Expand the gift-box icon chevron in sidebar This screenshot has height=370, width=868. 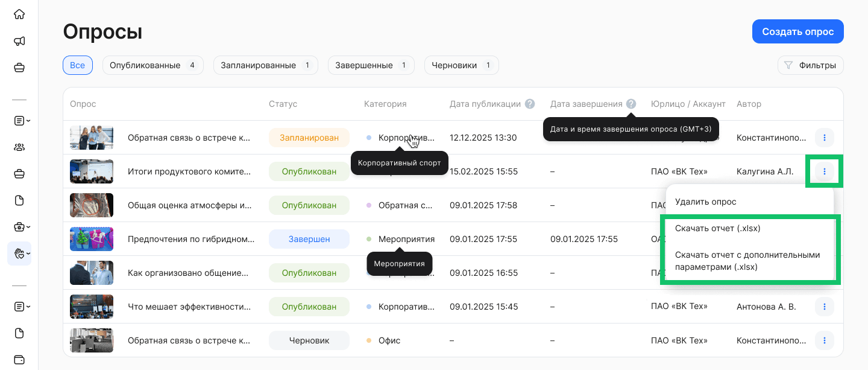point(19,226)
